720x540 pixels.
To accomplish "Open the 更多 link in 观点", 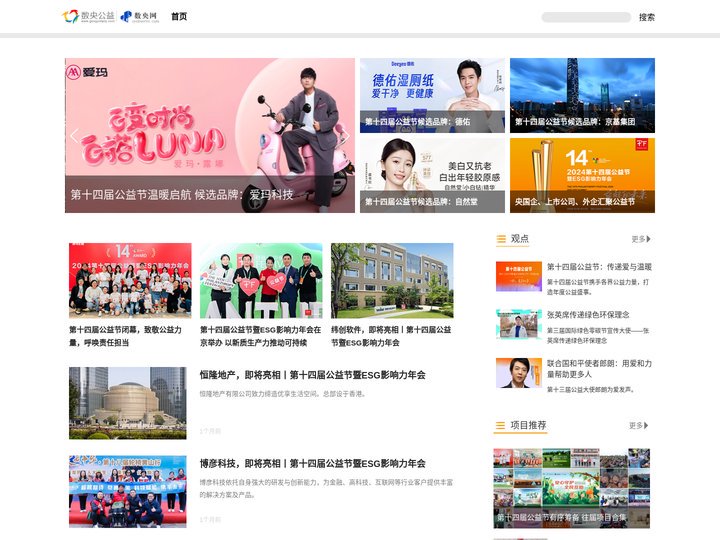I will click(641, 239).
